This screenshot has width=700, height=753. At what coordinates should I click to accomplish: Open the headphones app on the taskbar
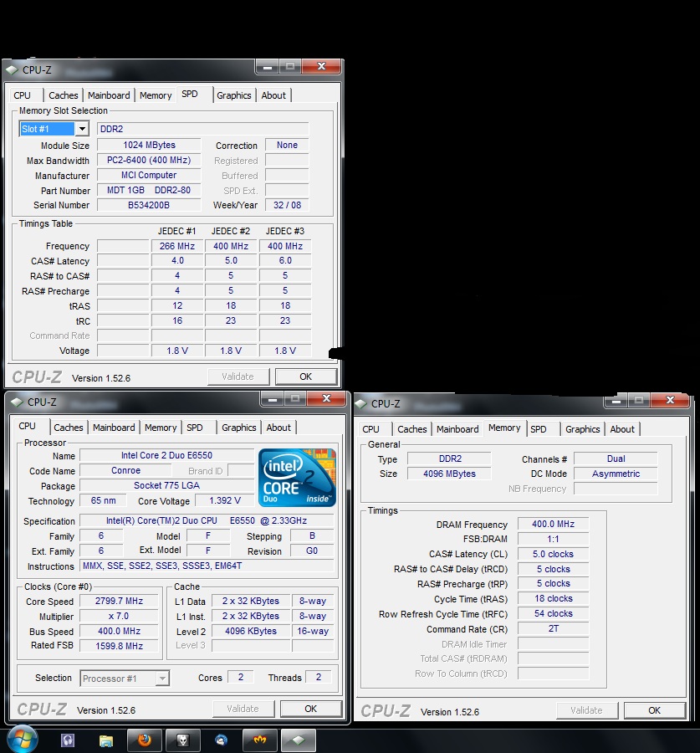(68, 740)
